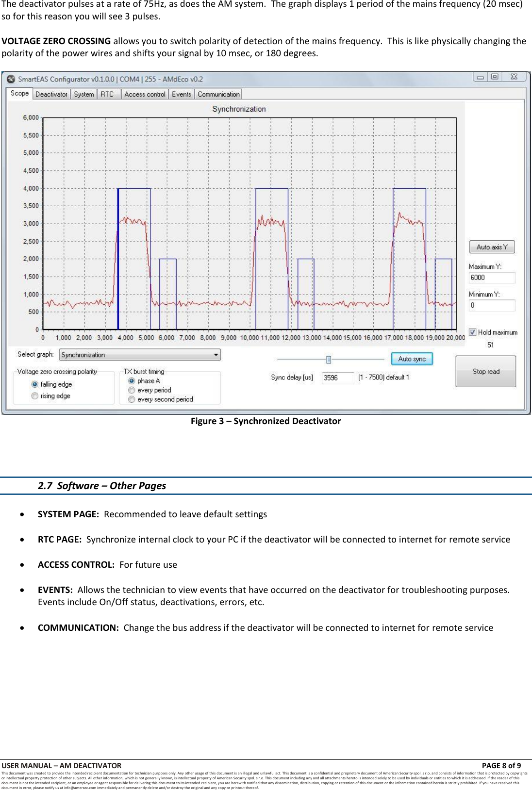Click the 6,000 y-axis label

point(31,117)
